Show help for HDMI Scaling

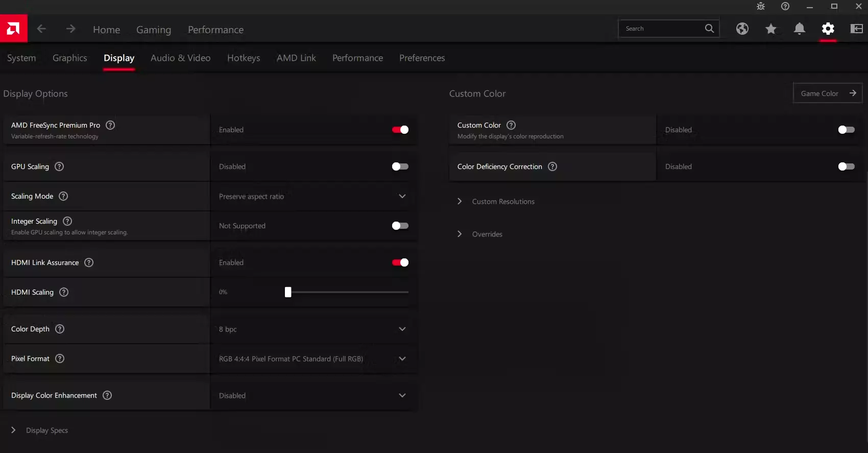click(x=64, y=292)
